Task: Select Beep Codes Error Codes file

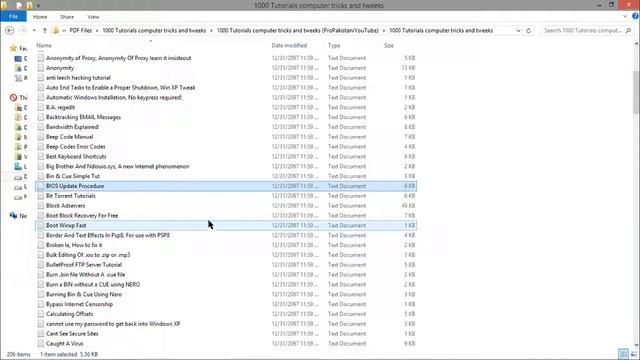Action: pyautogui.click(x=76, y=147)
